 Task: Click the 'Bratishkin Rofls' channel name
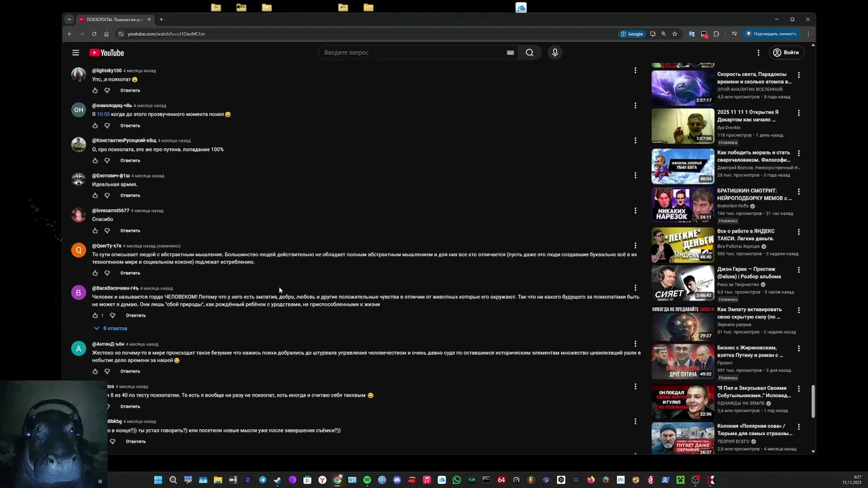point(733,206)
